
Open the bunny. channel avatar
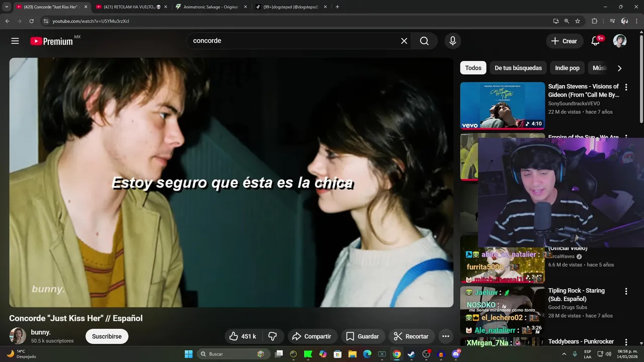18,336
